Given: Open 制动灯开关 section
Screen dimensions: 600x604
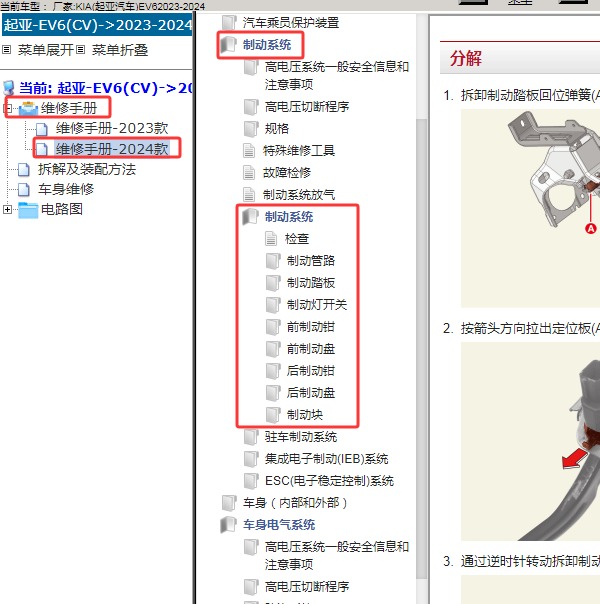Looking at the screenshot, I should pos(317,305).
